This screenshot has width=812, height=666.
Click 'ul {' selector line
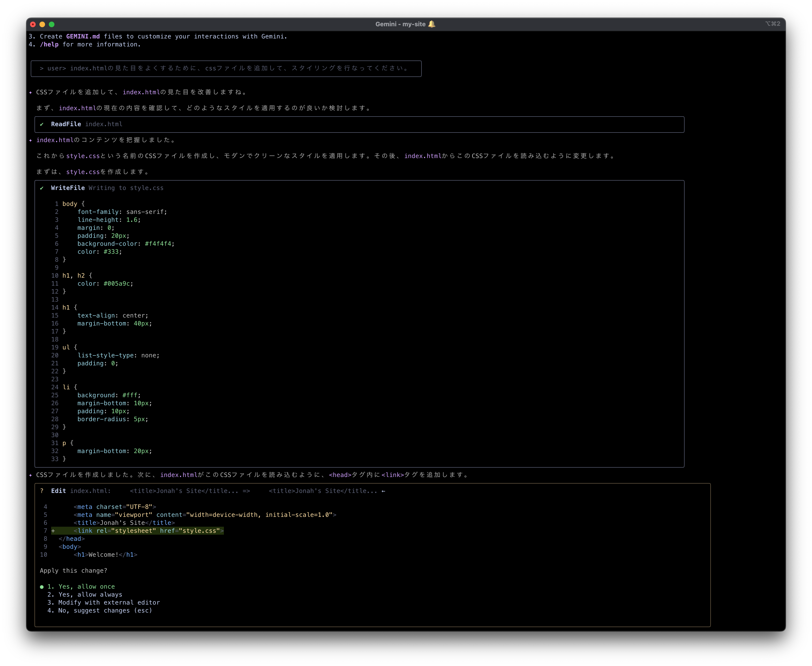[69, 347]
